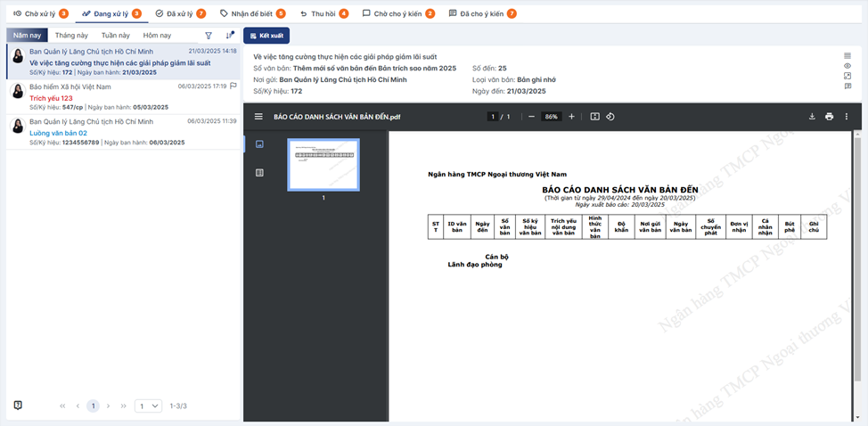Open the page size dropdown

coord(148,406)
